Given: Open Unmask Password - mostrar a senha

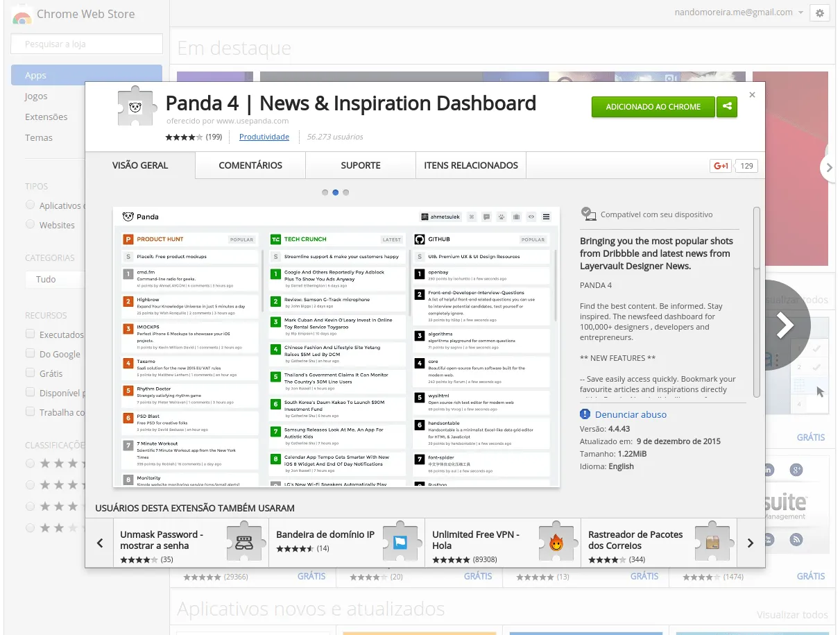Looking at the screenshot, I should (162, 540).
